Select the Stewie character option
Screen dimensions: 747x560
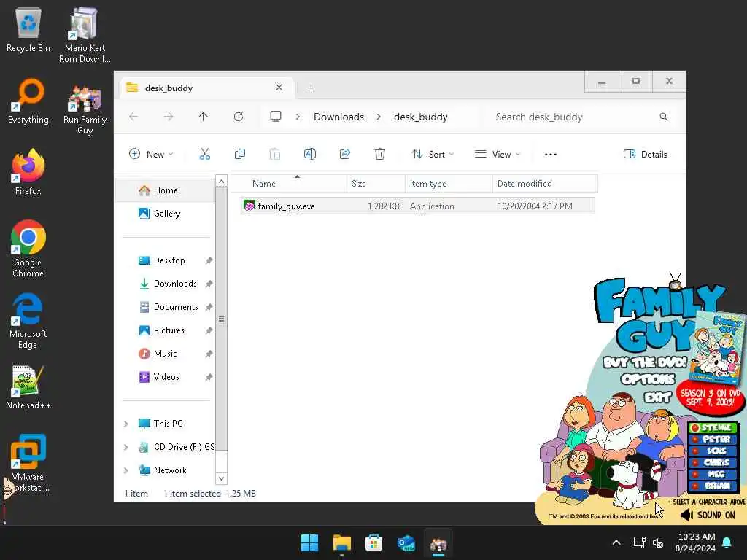tap(713, 427)
